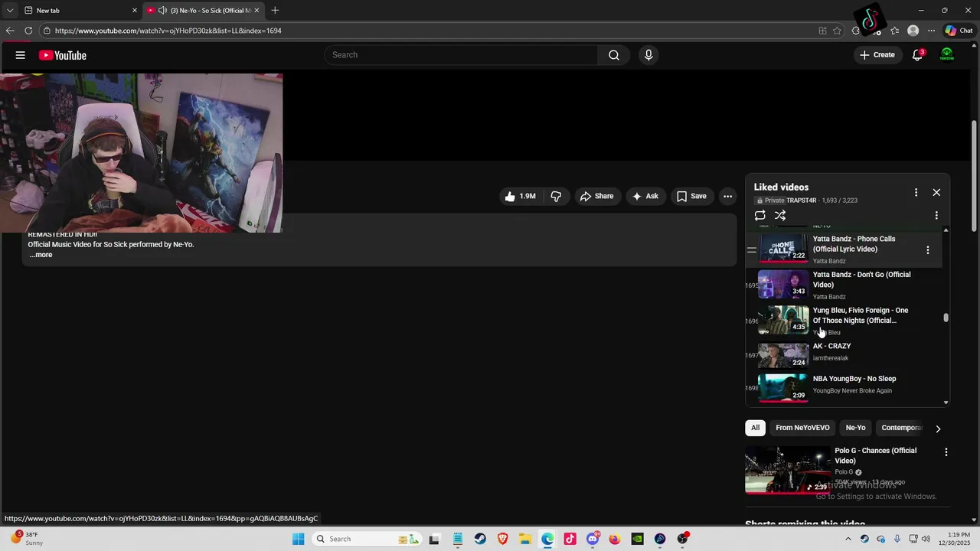This screenshot has height=551, width=980.
Task: Open Copilot Chat in Edge
Action: (x=959, y=31)
